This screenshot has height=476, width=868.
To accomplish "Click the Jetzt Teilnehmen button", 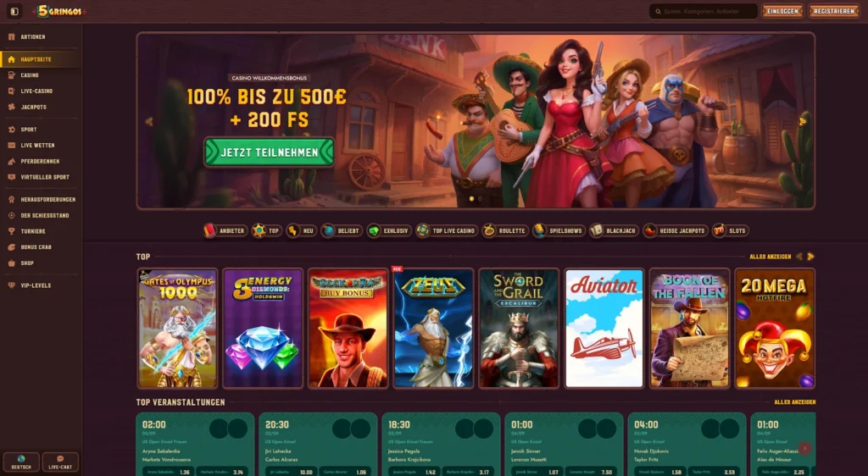I will click(x=269, y=152).
